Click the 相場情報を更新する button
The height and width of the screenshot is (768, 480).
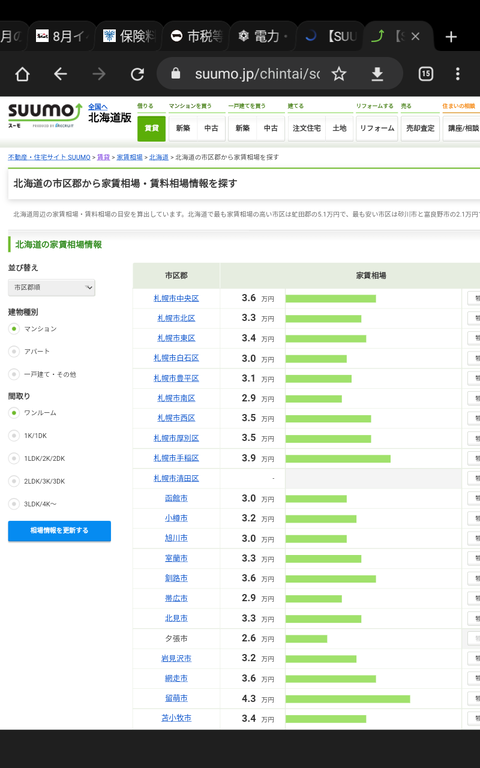(59, 531)
